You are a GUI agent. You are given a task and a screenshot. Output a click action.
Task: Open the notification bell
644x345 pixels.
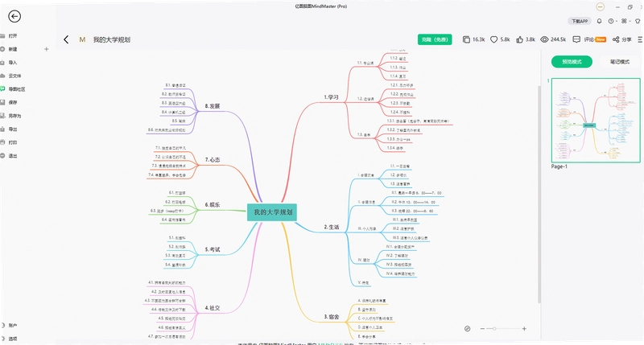point(599,21)
